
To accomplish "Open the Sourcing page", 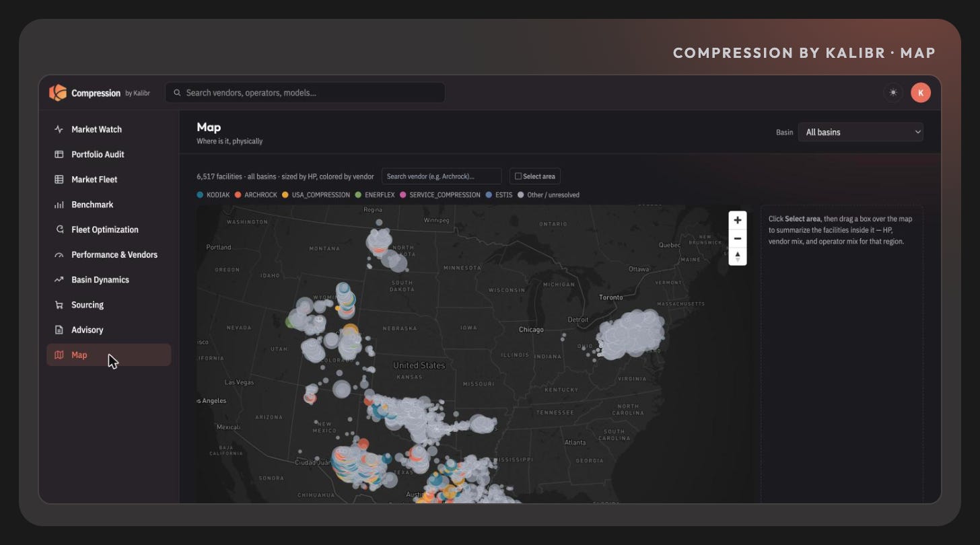I will pos(109,305).
